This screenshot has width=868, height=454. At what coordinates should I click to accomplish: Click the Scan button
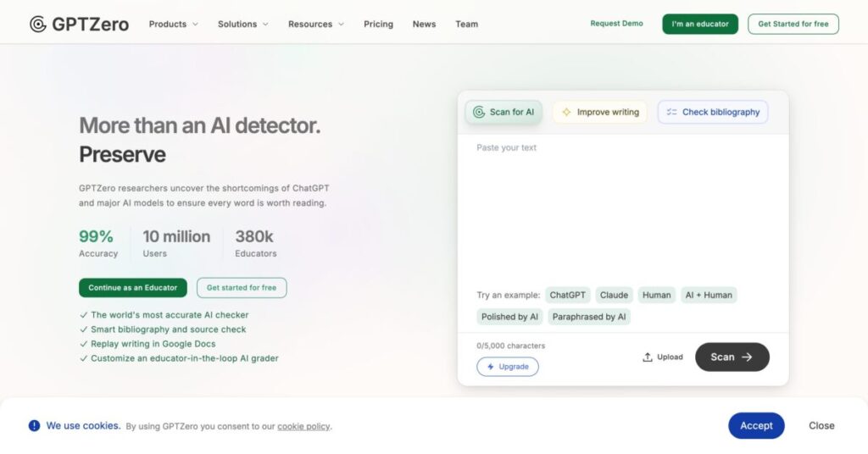pyautogui.click(x=732, y=357)
